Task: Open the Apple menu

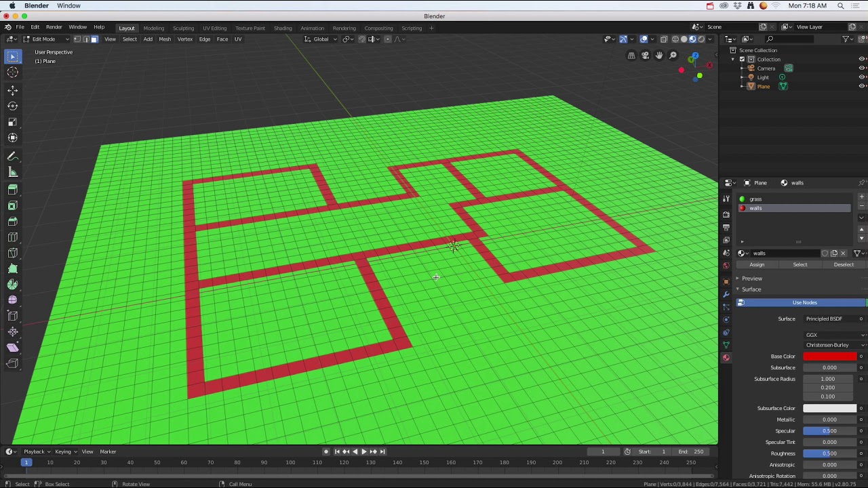Action: [12, 6]
